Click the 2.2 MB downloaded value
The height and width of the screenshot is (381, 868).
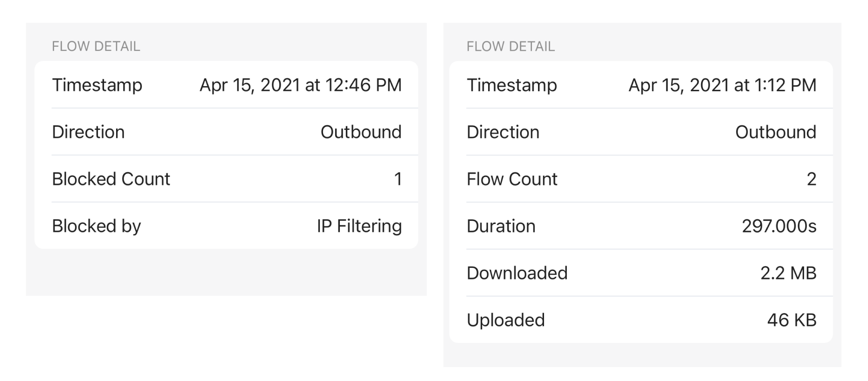(788, 273)
